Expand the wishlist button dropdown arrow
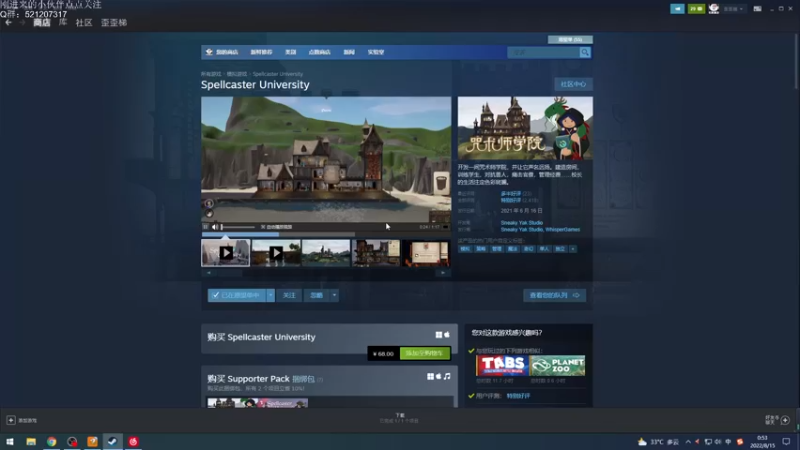Viewport: 800px width, 450px height. (270, 295)
